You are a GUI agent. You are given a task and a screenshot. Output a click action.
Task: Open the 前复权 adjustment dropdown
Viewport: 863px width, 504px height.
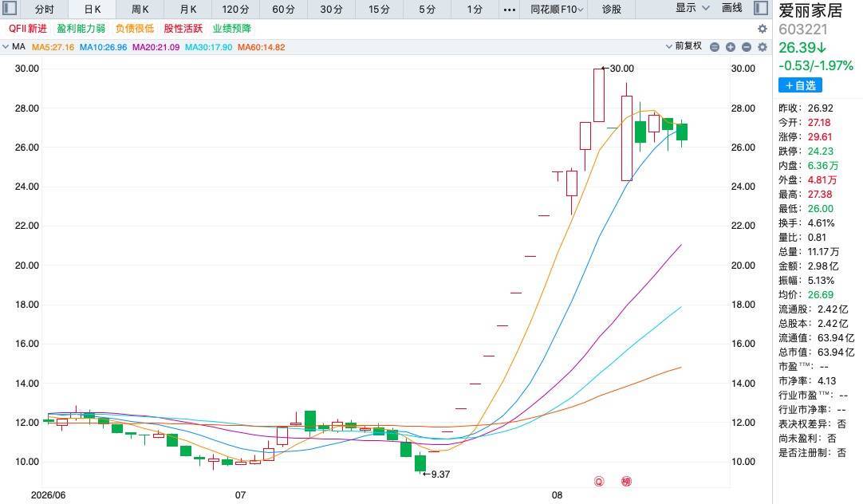(684, 46)
